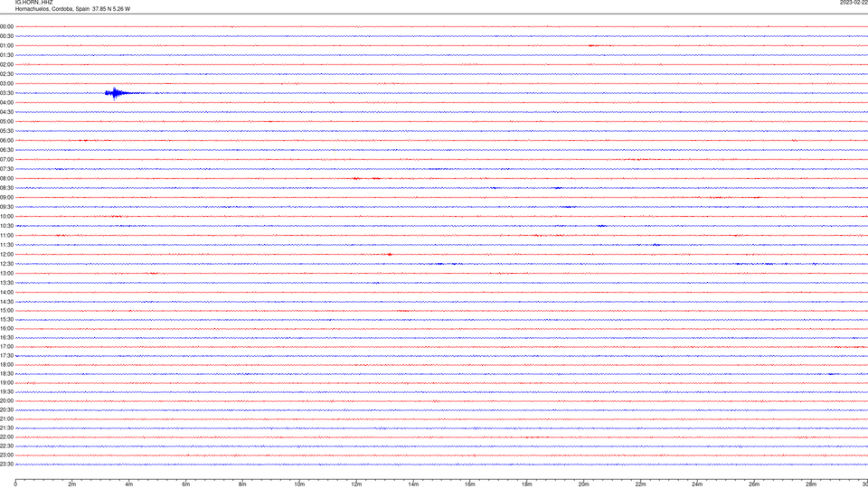Select the 10:00 time label
This screenshot has width=868, height=488.
[x=6, y=216]
